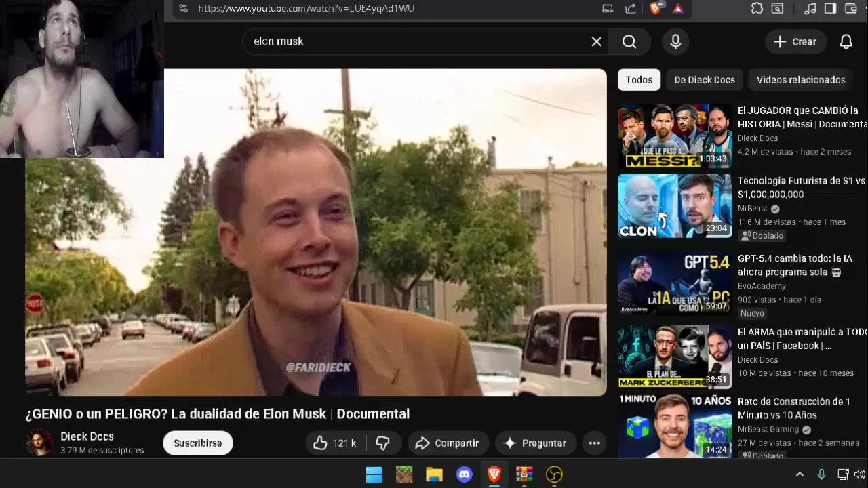
Task: Open Brave Rewards triangle icon
Action: pyautogui.click(x=678, y=8)
